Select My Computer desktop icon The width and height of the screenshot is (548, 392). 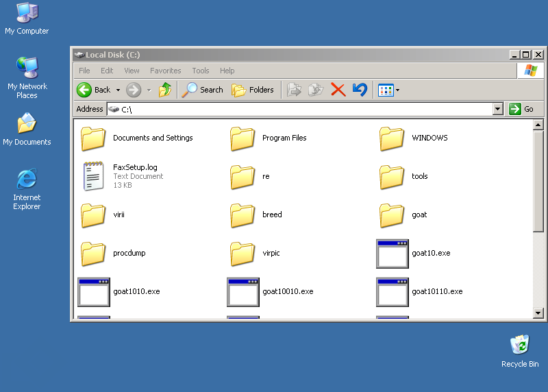coord(27,19)
